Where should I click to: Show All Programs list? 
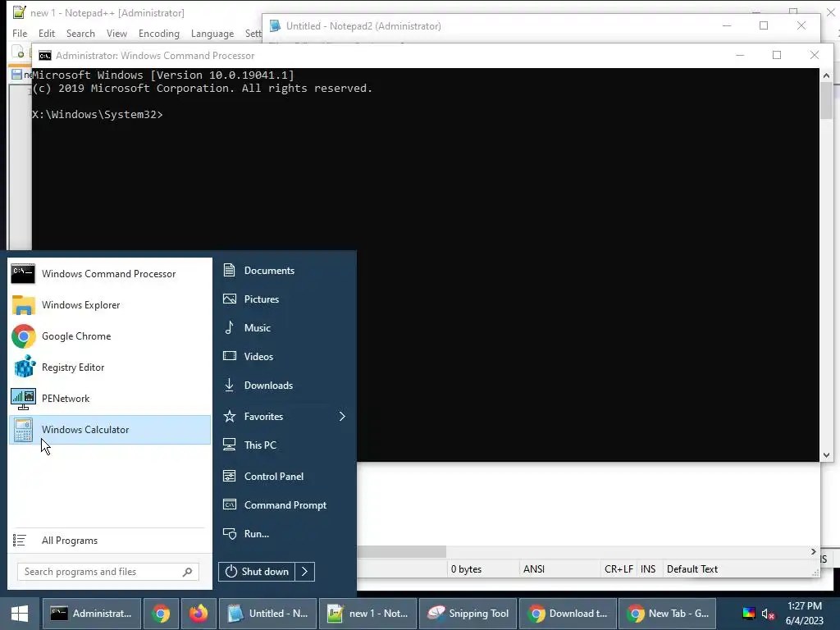coord(110,541)
